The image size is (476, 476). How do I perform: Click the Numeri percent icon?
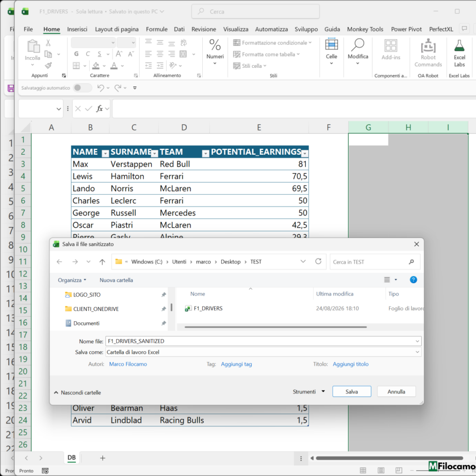(x=215, y=45)
